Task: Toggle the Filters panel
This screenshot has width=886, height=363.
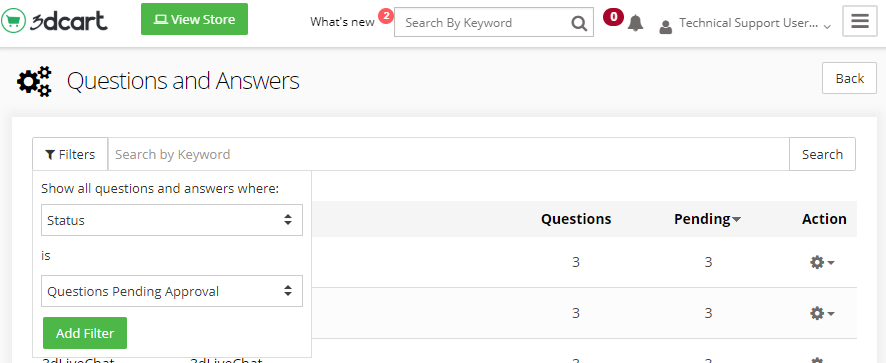Action: (70, 154)
